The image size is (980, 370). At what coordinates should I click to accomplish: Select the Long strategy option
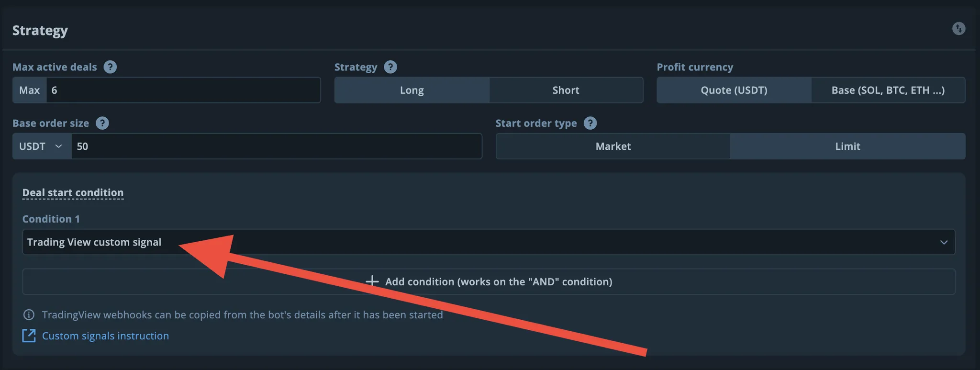pos(412,90)
